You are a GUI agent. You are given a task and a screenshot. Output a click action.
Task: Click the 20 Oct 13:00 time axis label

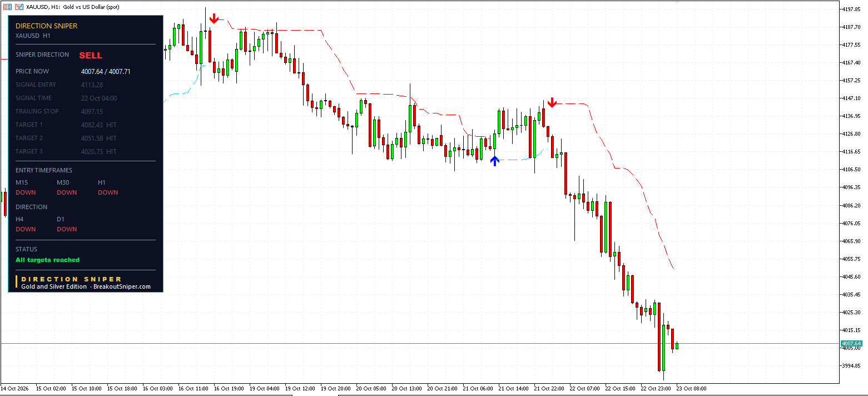[x=408, y=389]
